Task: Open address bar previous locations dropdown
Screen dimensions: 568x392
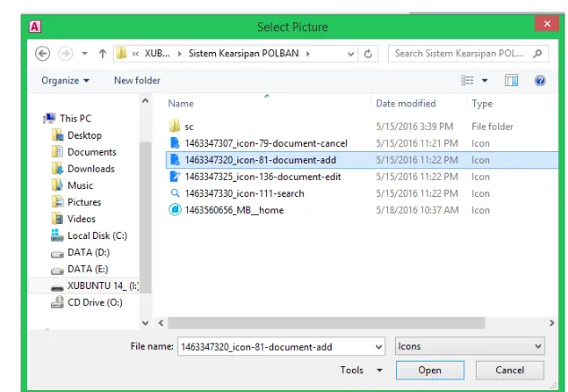Action: coord(350,54)
